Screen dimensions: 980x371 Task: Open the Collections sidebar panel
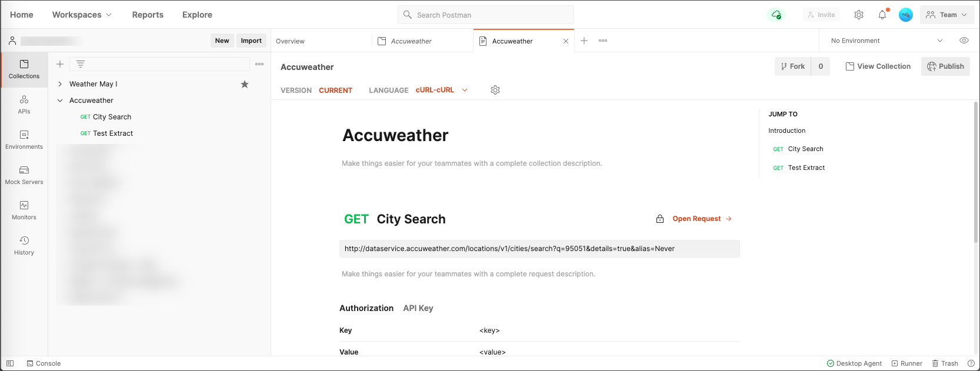tap(24, 69)
